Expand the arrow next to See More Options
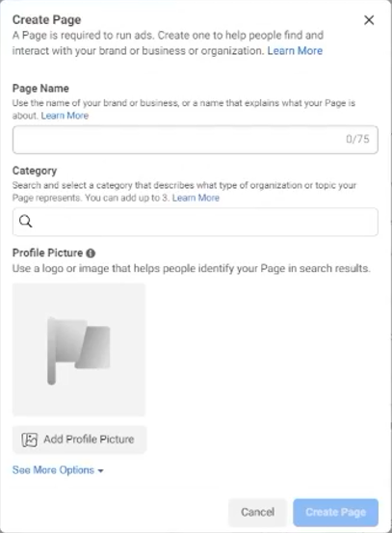Image resolution: width=392 pixels, height=533 pixels. click(x=100, y=470)
